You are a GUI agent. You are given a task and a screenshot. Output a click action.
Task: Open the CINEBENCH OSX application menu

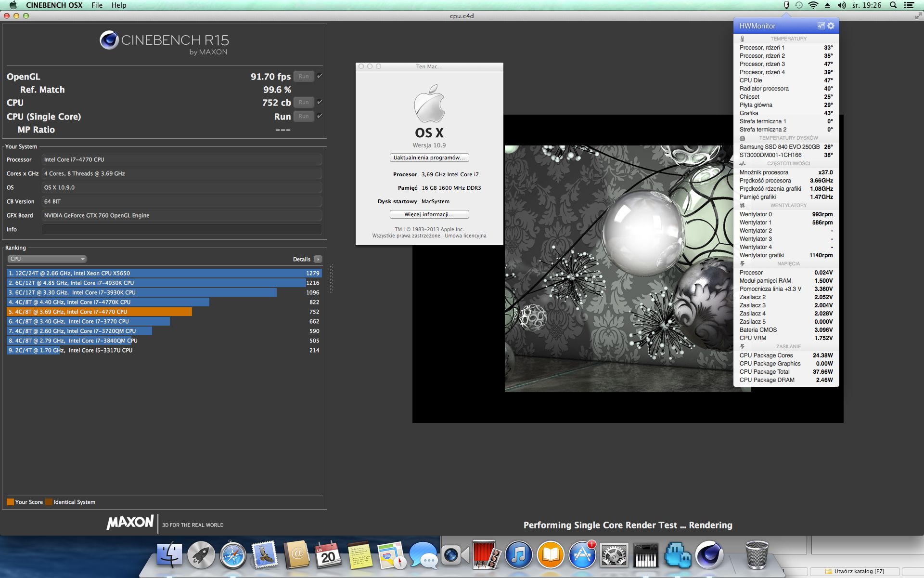(x=54, y=5)
